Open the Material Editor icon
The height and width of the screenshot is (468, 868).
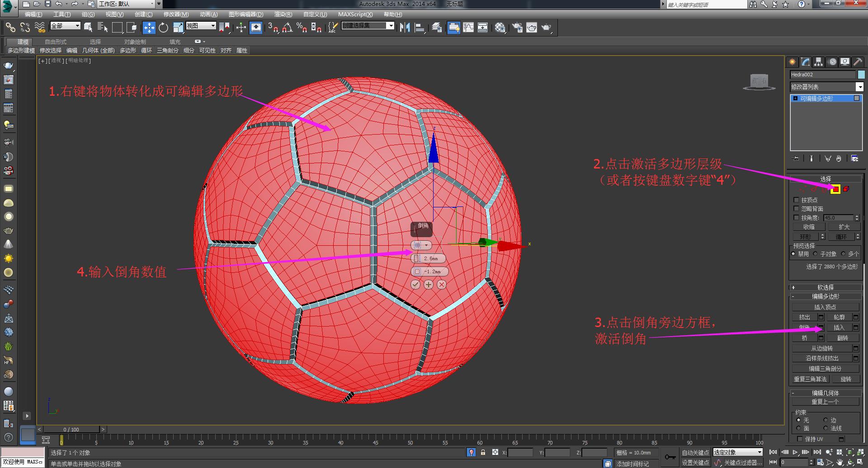point(500,28)
